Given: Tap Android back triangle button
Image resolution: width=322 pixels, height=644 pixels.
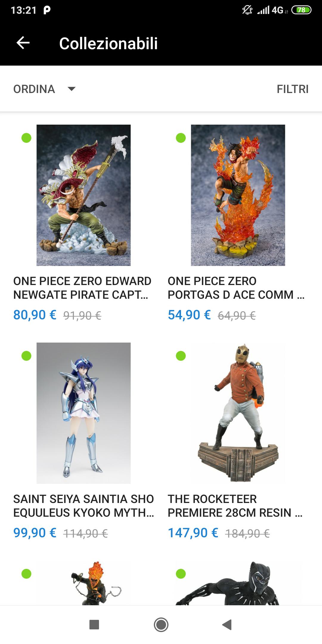Looking at the screenshot, I should coord(227,624).
